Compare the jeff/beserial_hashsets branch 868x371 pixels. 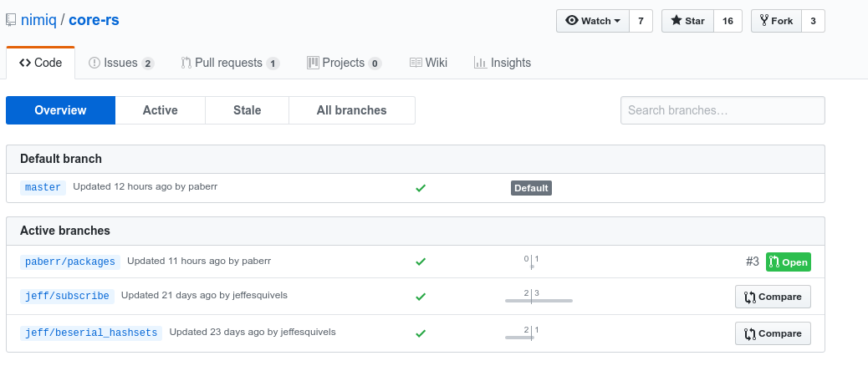(x=773, y=333)
